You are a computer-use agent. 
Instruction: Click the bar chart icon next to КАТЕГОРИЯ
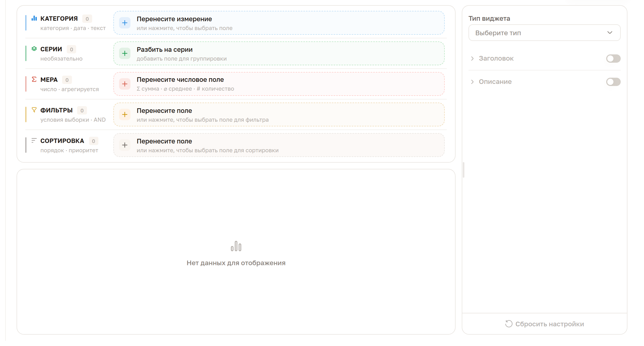34,18
